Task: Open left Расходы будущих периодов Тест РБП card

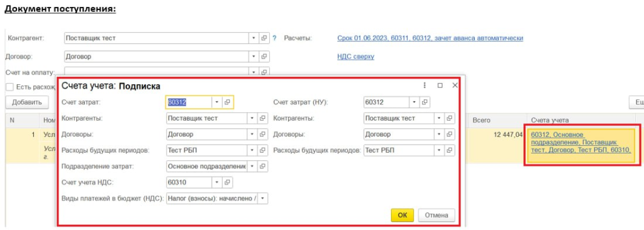Action: (x=263, y=150)
